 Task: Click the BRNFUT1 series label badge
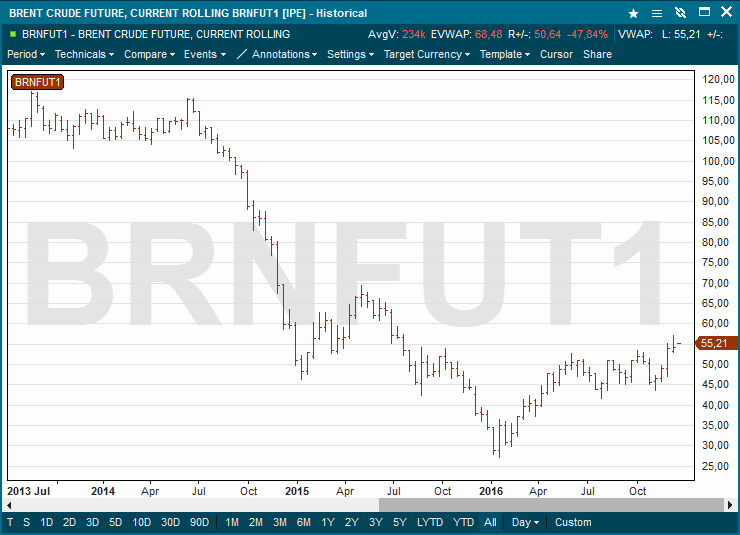[37, 82]
